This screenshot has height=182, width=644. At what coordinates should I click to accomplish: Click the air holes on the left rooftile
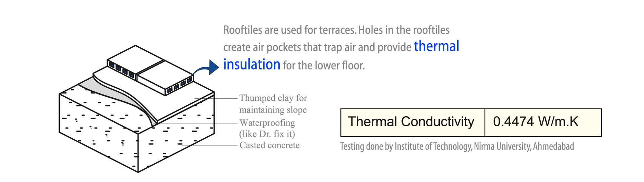[121, 70]
